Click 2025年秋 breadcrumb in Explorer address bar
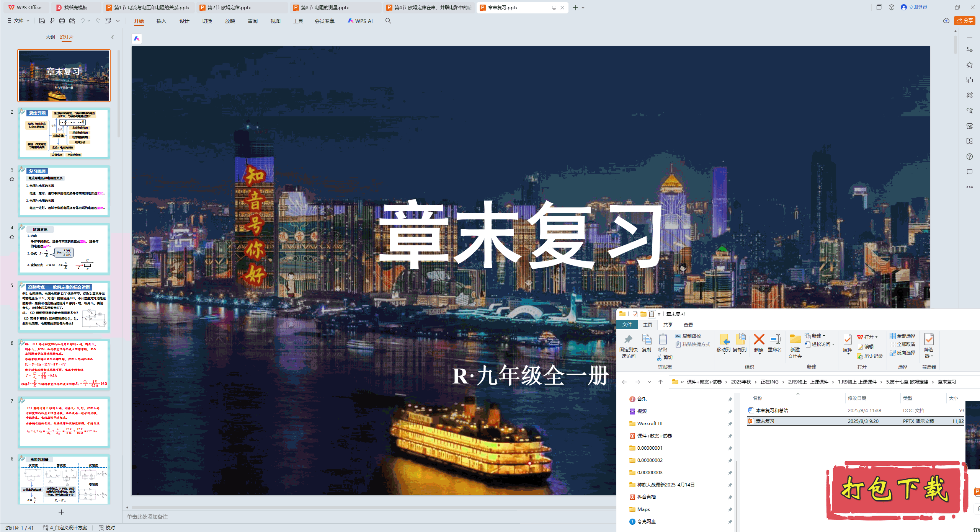 point(741,382)
